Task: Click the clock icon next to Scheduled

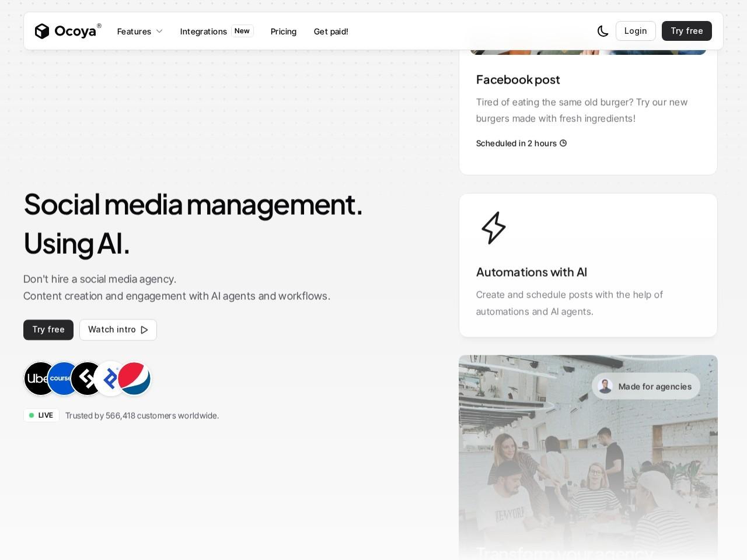Action: point(563,143)
